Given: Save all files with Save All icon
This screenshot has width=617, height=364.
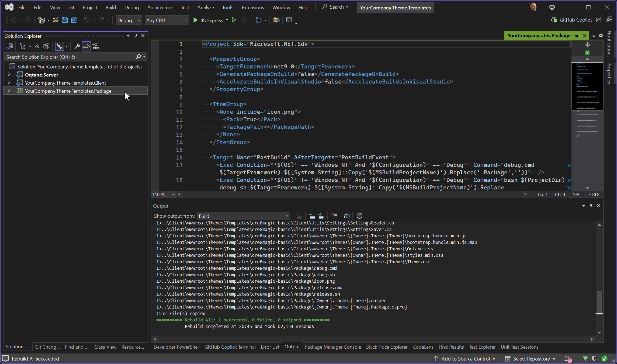Looking at the screenshot, I should pyautogui.click(x=74, y=20).
